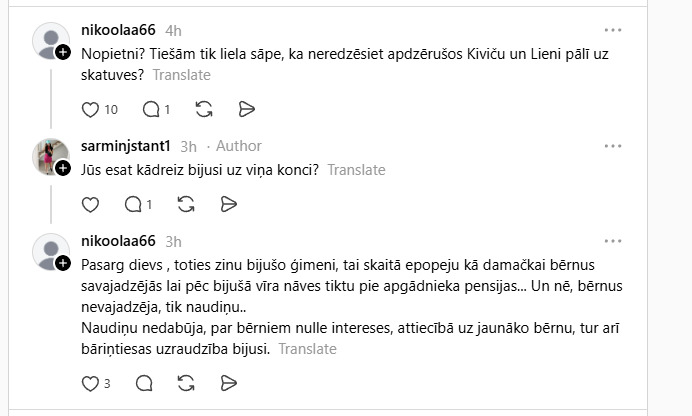The height and width of the screenshot is (416, 692).
Task: Share nikoolaa66's first comment
Action: coord(247,109)
